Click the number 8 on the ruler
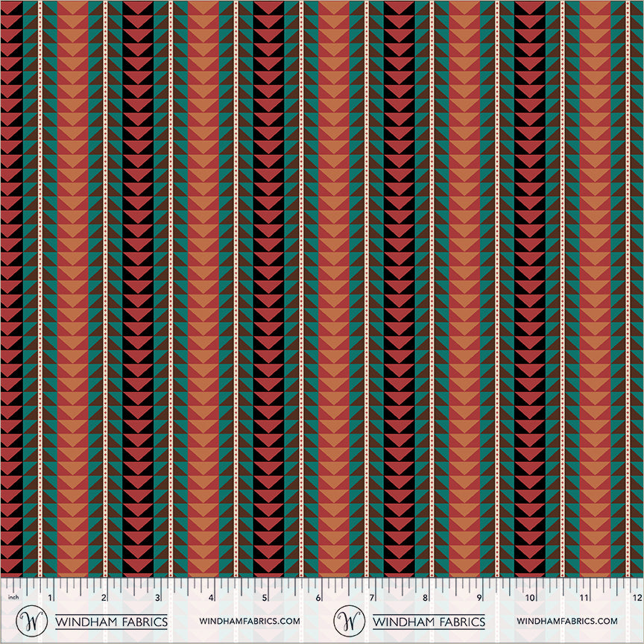The width and height of the screenshot is (644, 644). [425, 598]
